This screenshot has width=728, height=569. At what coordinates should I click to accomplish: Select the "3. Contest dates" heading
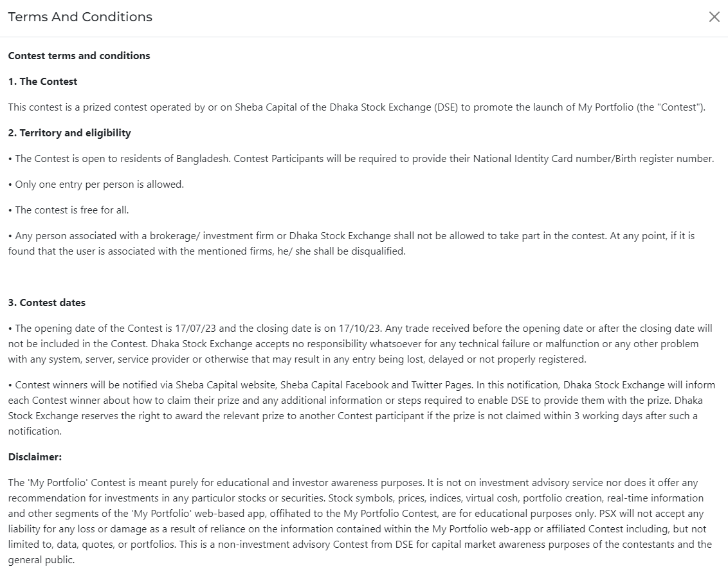pyautogui.click(x=47, y=303)
